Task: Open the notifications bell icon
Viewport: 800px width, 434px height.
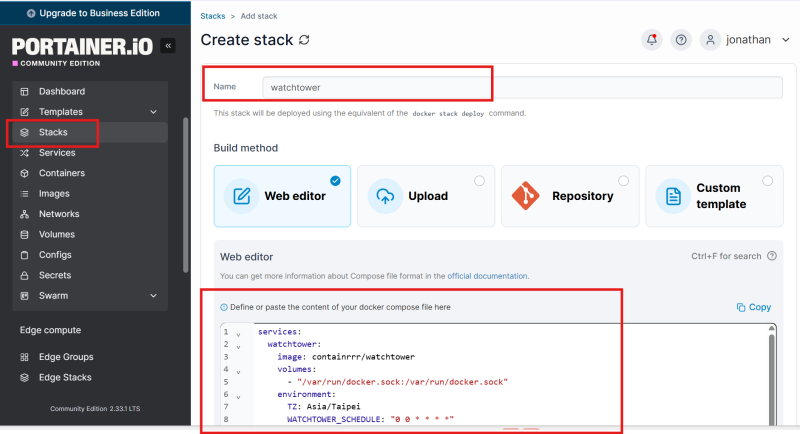Action: [x=652, y=40]
